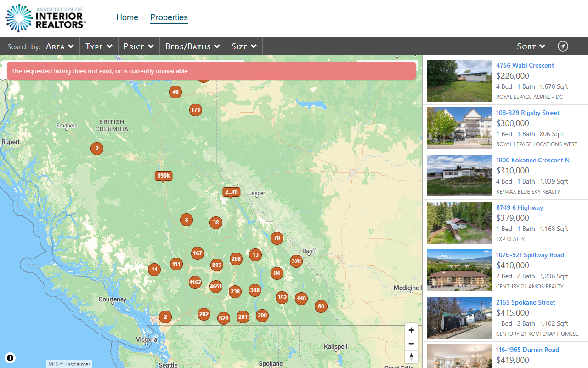
Task: Open listing 107b-921 Spillway Road
Action: 530,255
